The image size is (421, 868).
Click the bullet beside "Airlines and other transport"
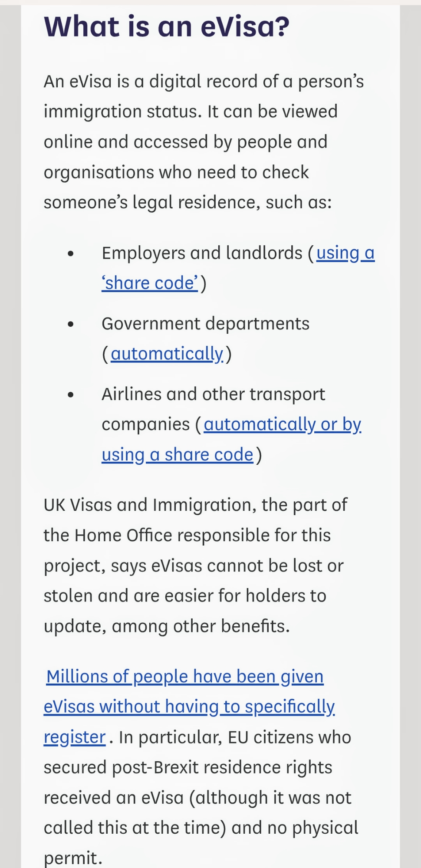[x=71, y=395]
